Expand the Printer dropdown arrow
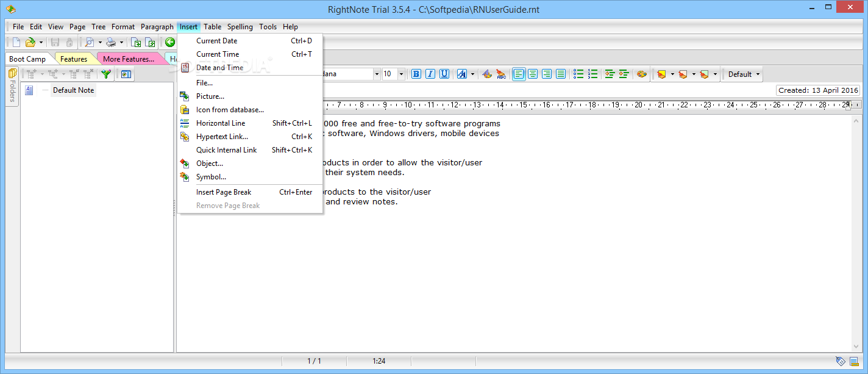The image size is (868, 374). click(x=121, y=42)
